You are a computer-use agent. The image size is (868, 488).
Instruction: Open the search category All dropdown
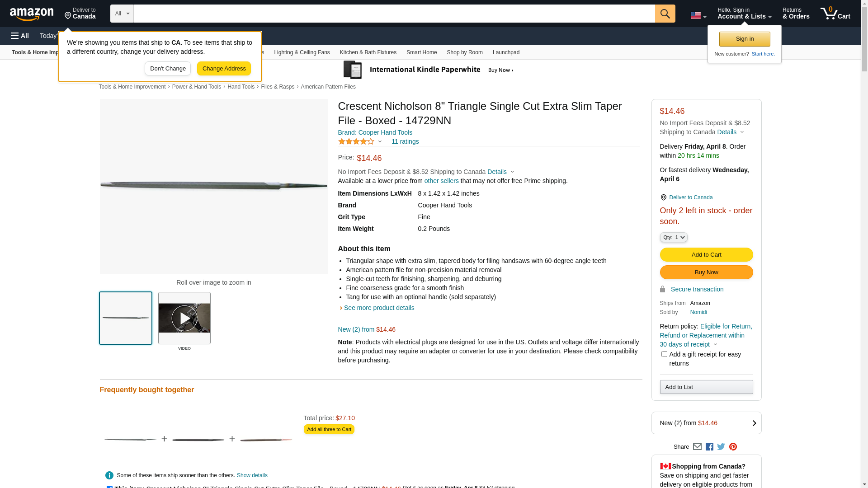click(122, 14)
